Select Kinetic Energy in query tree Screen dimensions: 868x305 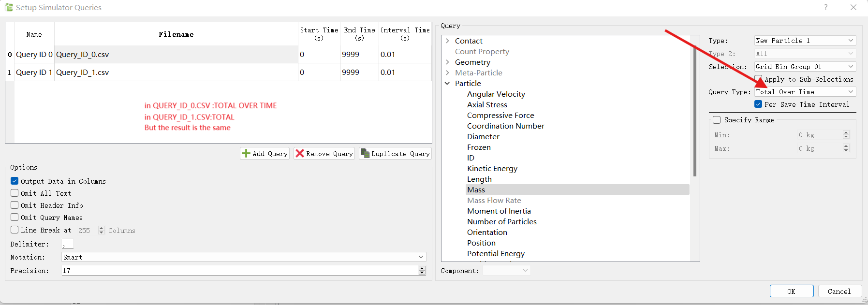point(492,168)
